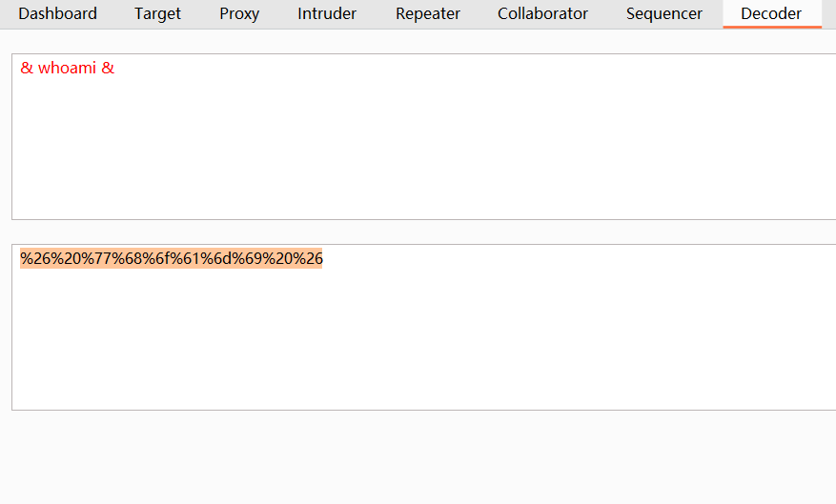Screen dimensions: 836x504
Task: Switch to the Target tab
Action: pos(157,13)
